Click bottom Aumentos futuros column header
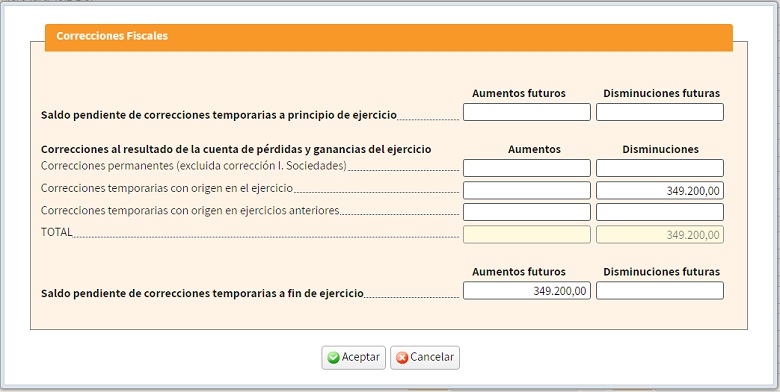 (519, 272)
